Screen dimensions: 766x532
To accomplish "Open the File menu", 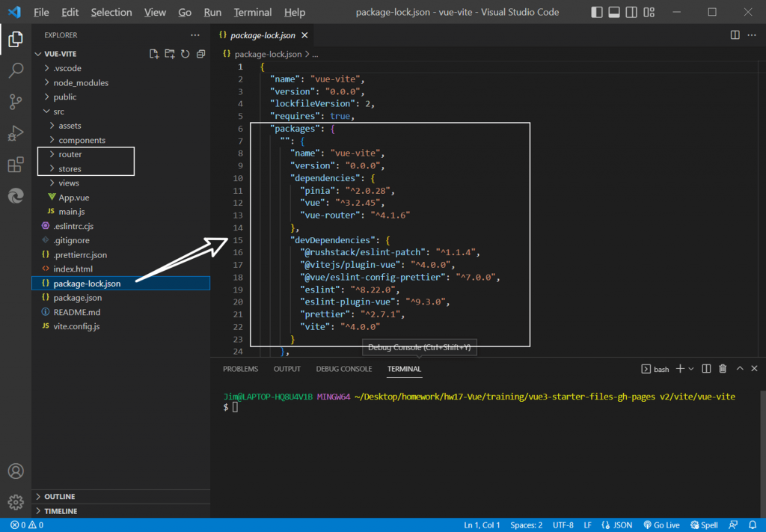I will [x=41, y=12].
